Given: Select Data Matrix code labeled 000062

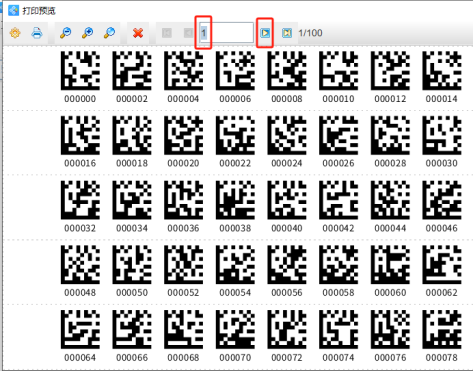Looking at the screenshot, I should tap(442, 264).
